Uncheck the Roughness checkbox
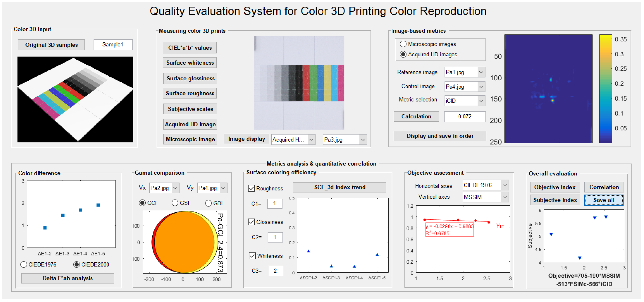Screen dimensions: 644x302 click(x=251, y=188)
